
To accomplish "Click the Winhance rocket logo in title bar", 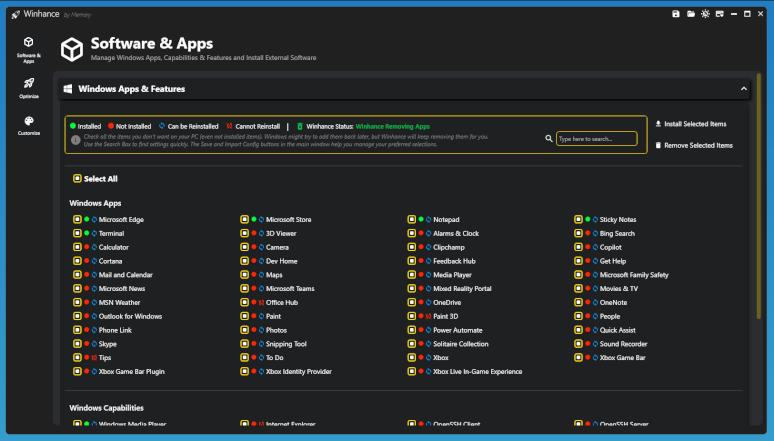I will 16,14.
